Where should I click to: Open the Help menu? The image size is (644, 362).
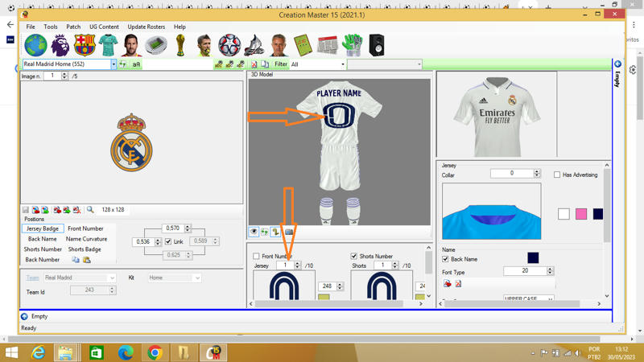click(x=180, y=27)
